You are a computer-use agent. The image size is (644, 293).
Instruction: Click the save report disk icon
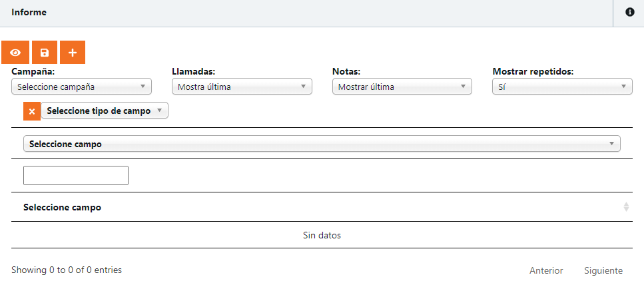click(45, 53)
